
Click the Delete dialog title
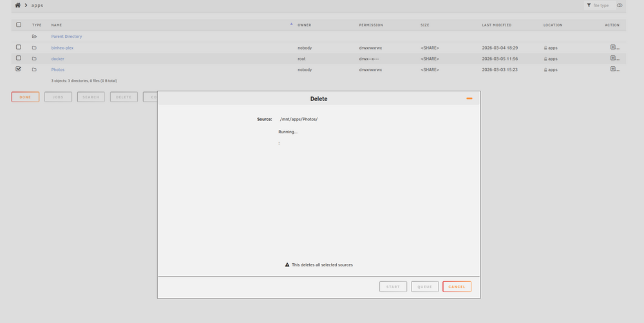coord(319,99)
